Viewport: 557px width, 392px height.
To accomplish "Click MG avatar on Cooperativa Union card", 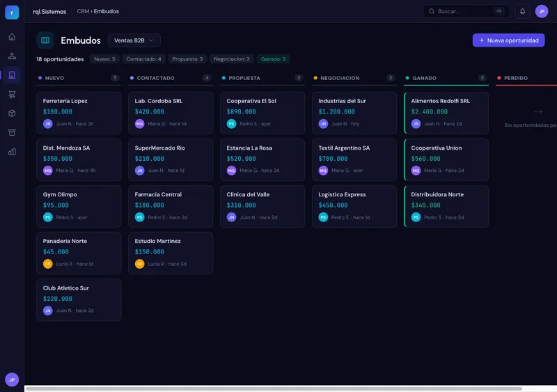I will (416, 171).
